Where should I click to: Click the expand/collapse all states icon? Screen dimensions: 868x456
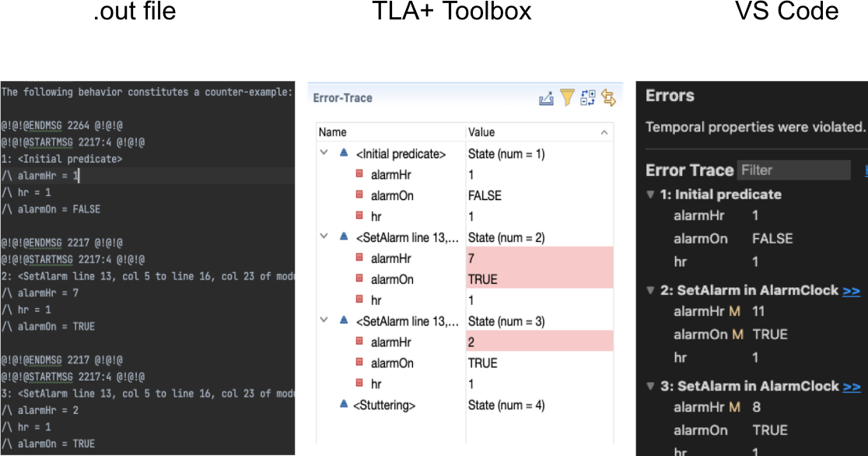tap(588, 98)
